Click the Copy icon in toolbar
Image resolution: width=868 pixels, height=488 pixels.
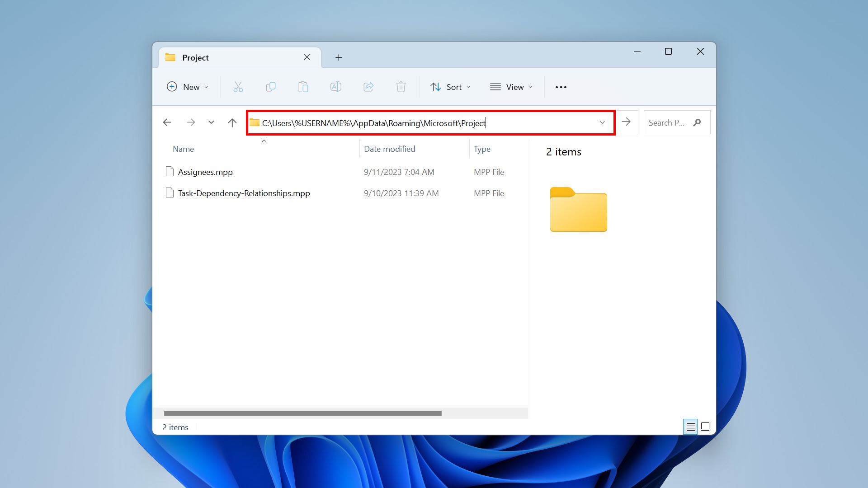click(270, 86)
